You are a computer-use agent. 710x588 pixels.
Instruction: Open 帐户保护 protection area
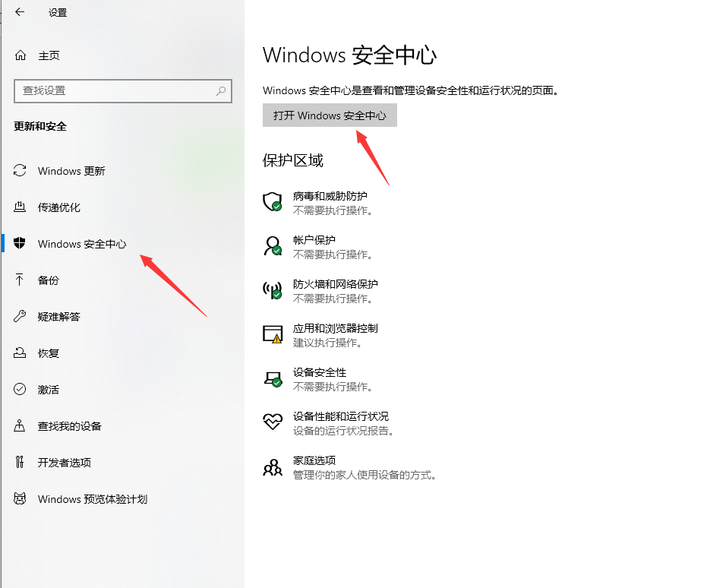314,239
